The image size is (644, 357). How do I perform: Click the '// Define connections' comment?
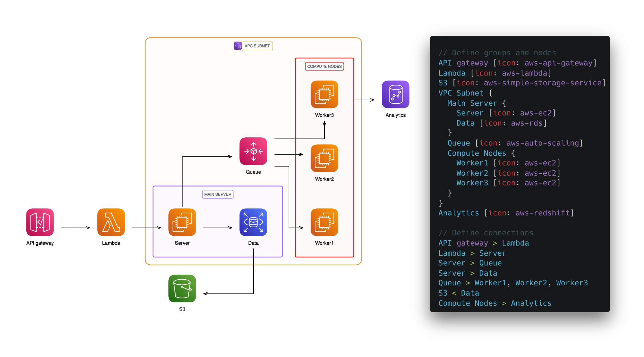coord(486,233)
